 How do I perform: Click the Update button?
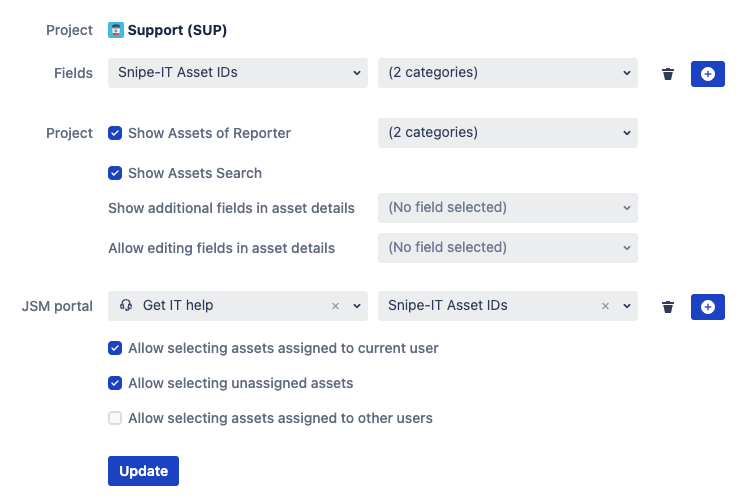coord(143,471)
